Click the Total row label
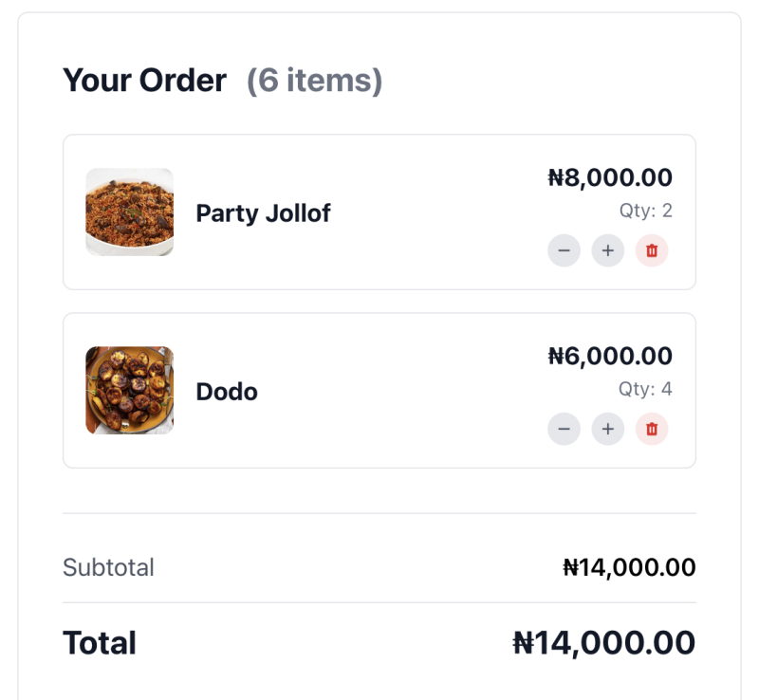This screenshot has width=759, height=700. pos(99,642)
